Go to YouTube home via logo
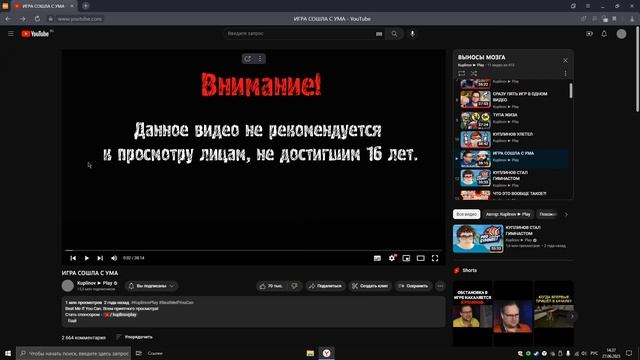Image resolution: width=640 pixels, height=360 pixels. (x=35, y=33)
